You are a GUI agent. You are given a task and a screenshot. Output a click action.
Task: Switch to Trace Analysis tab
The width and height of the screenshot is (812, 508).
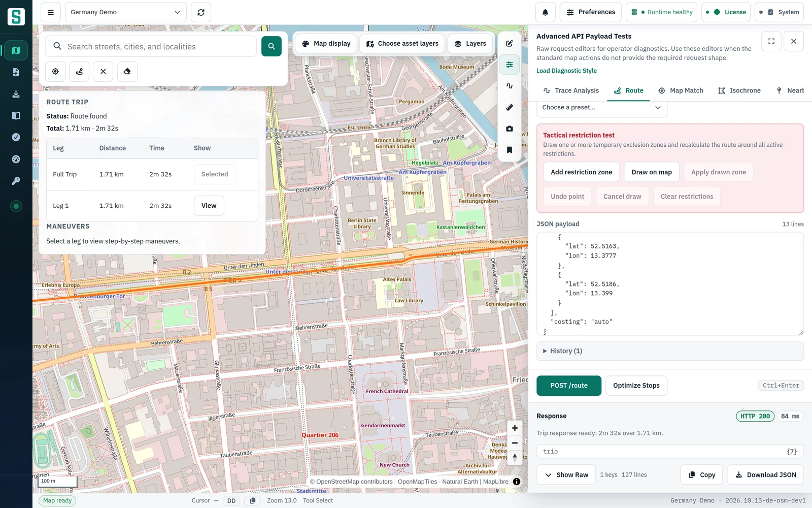(x=571, y=90)
